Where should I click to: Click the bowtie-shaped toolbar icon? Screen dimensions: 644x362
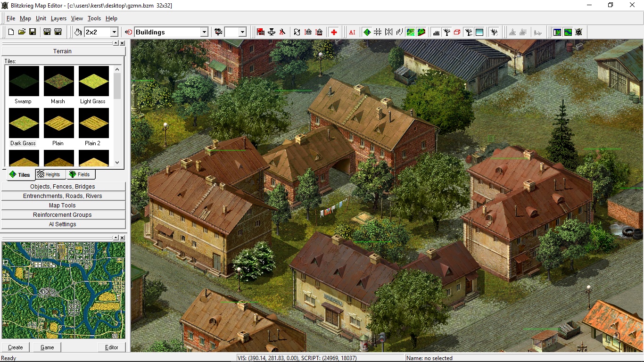tap(388, 32)
